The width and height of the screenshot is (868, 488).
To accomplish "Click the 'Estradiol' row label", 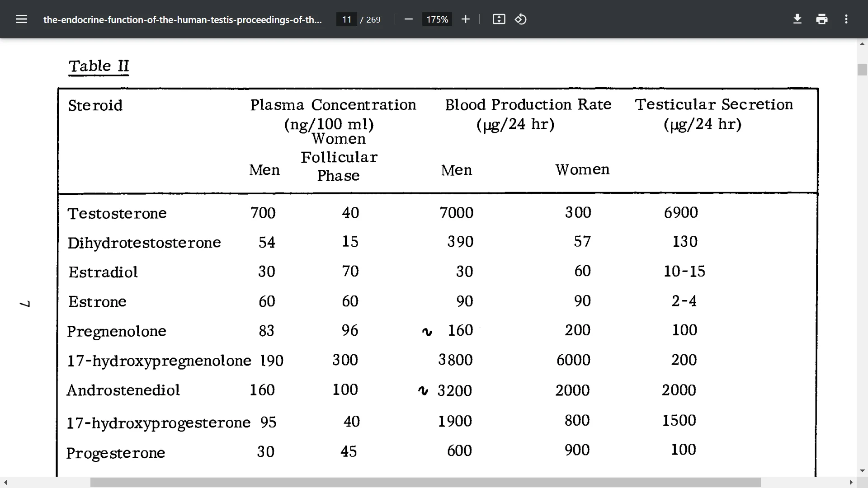I will point(103,272).
